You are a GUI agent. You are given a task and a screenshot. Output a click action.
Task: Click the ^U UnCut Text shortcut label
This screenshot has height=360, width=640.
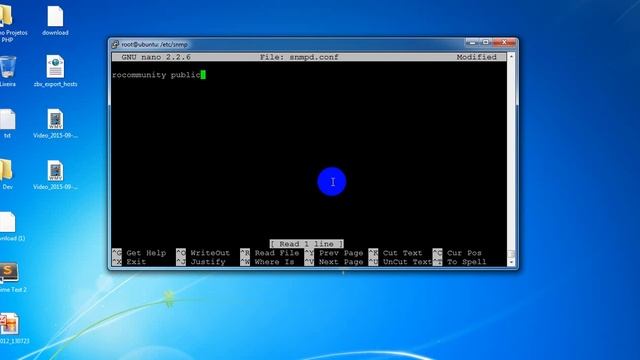point(400,262)
